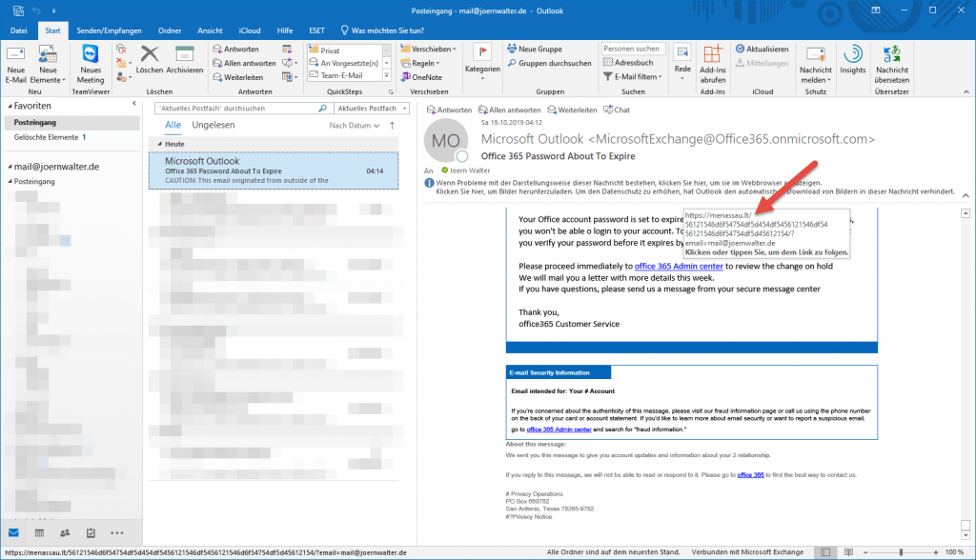Image resolution: width=976 pixels, height=560 pixels.
Task: Collapse the Favoriten folder group
Action: click(8, 107)
